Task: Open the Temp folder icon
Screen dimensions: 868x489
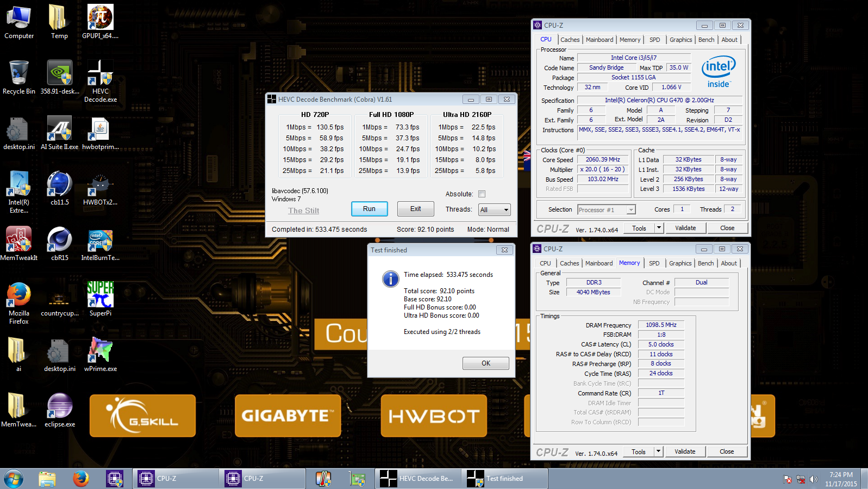Action: (59, 22)
